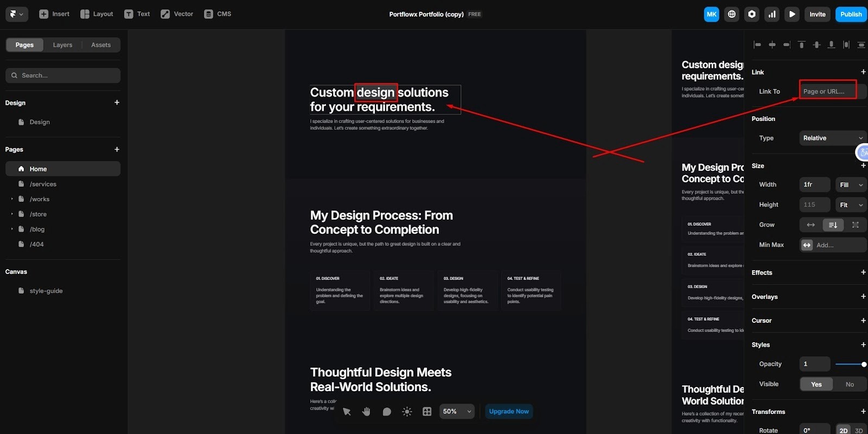The height and width of the screenshot is (434, 868).
Task: Add a Transform with plus icon
Action: [x=863, y=412]
